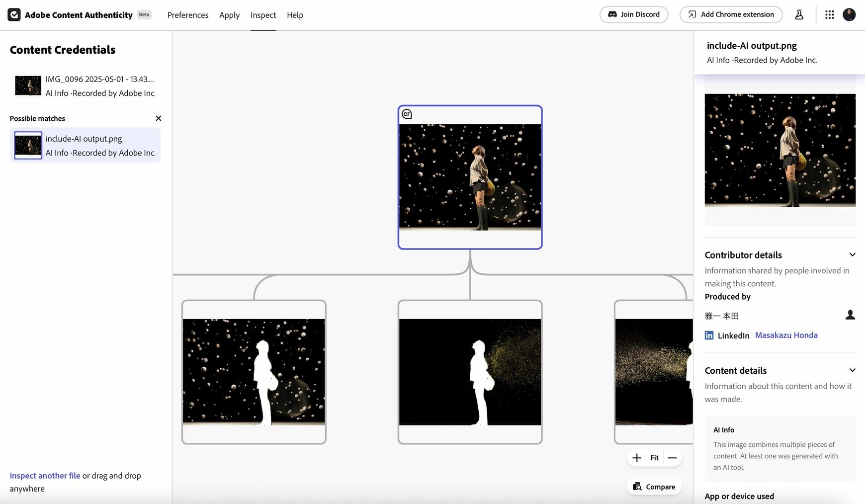Open the beaker experiments icon
This screenshot has height=504, width=865.
[799, 15]
